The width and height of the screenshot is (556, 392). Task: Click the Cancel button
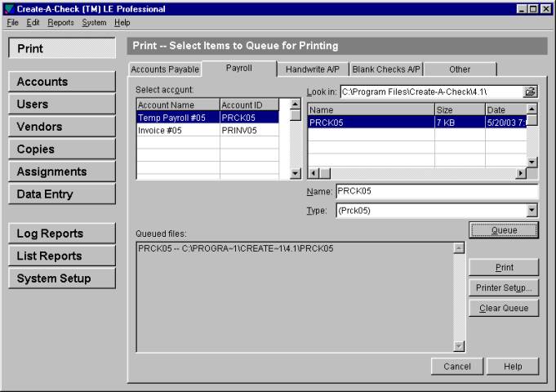click(x=457, y=366)
